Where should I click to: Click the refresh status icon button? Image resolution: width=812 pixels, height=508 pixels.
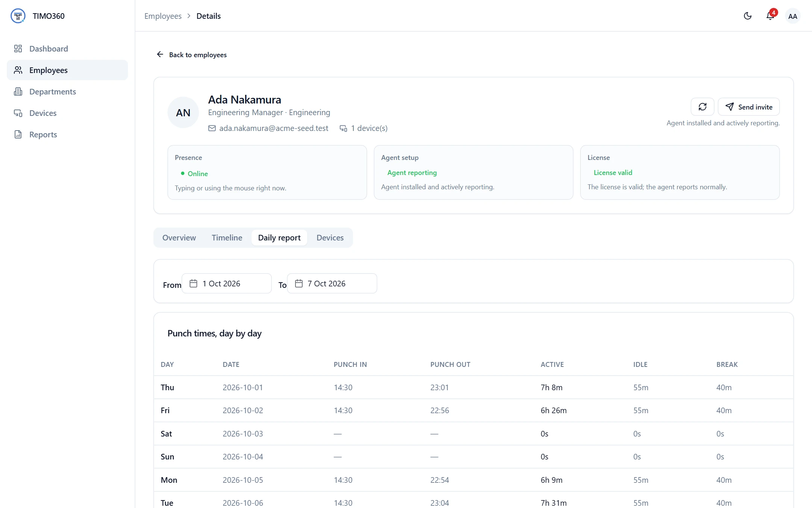703,107
